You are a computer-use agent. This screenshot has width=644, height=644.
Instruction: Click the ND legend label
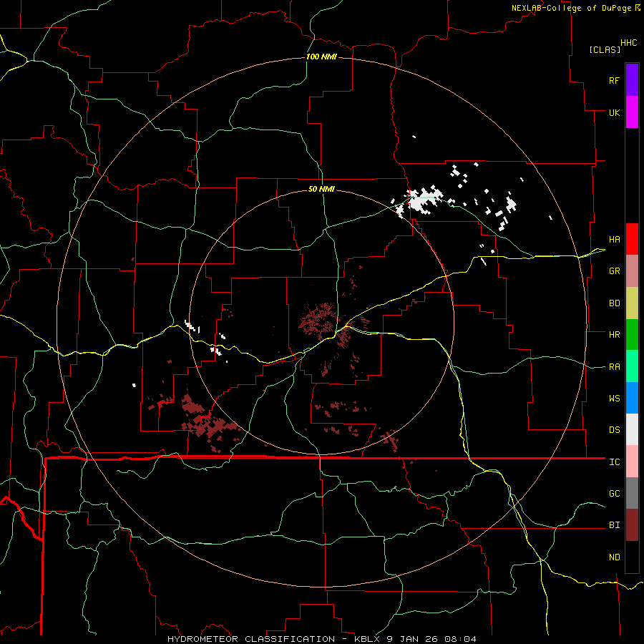coord(615,557)
